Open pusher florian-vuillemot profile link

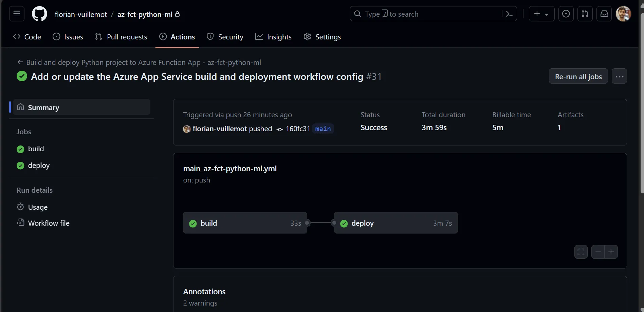pos(220,129)
